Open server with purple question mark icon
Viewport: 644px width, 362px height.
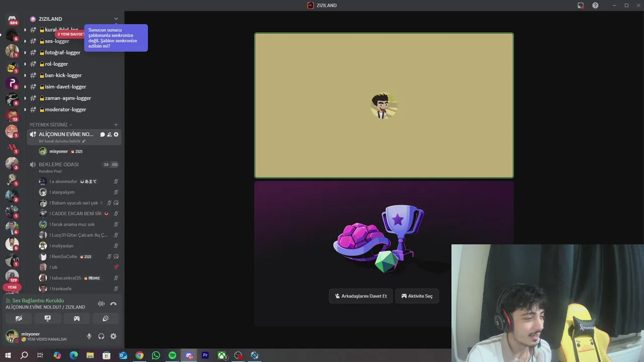click(12, 83)
